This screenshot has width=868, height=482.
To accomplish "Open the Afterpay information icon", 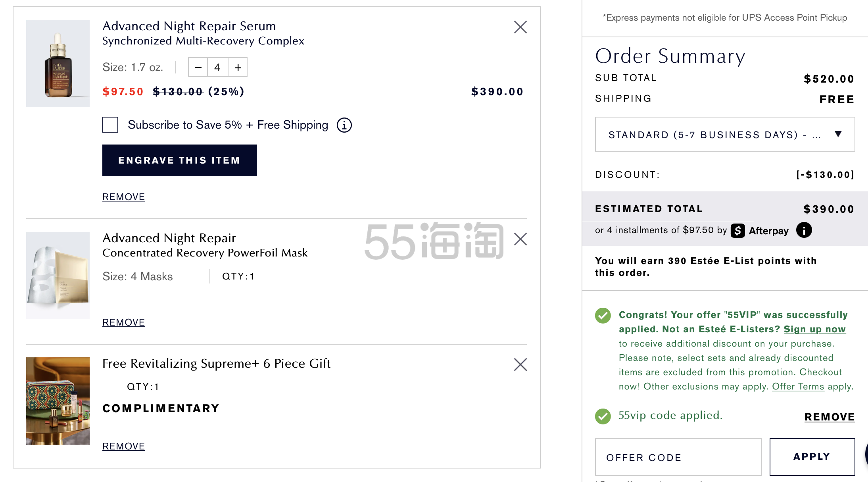I will tap(804, 230).
